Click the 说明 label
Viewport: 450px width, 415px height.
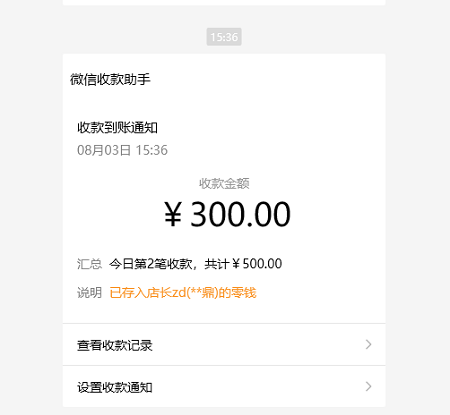coord(89,293)
